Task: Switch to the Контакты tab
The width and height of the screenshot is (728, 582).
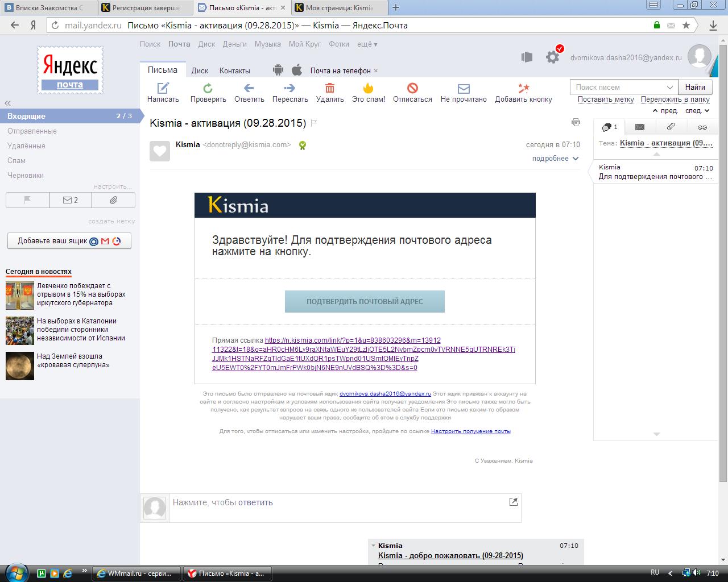Action: (x=235, y=70)
